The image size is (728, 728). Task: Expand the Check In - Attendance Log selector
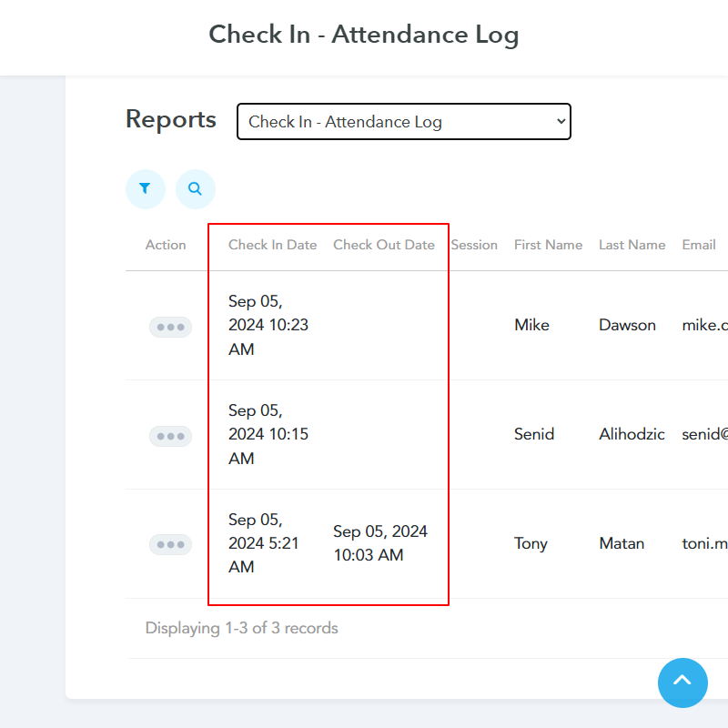pyautogui.click(x=403, y=121)
